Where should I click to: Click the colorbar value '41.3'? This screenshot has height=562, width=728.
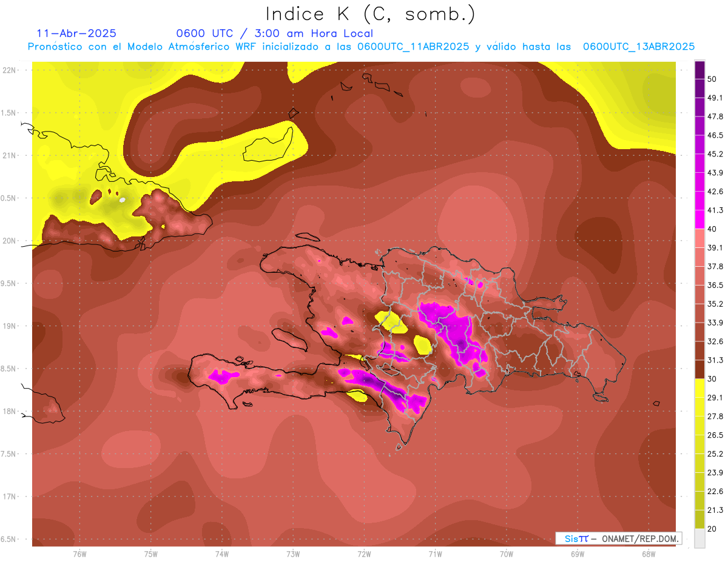coord(715,210)
